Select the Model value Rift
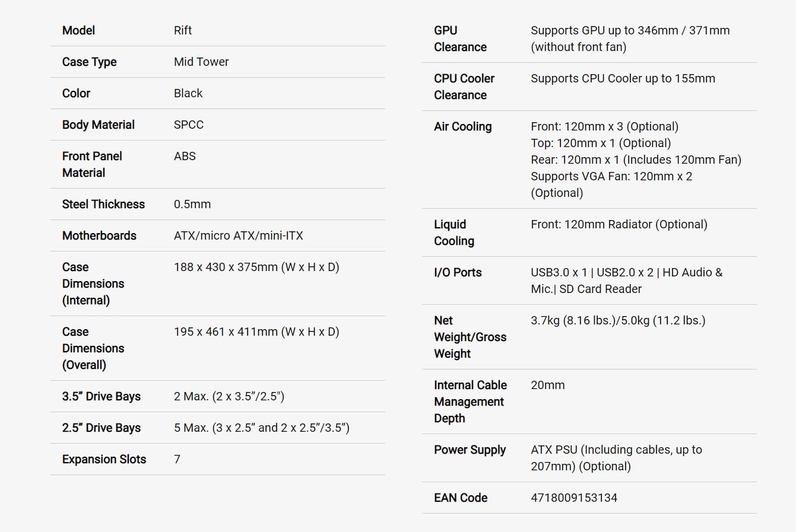The image size is (796, 532). tap(183, 30)
